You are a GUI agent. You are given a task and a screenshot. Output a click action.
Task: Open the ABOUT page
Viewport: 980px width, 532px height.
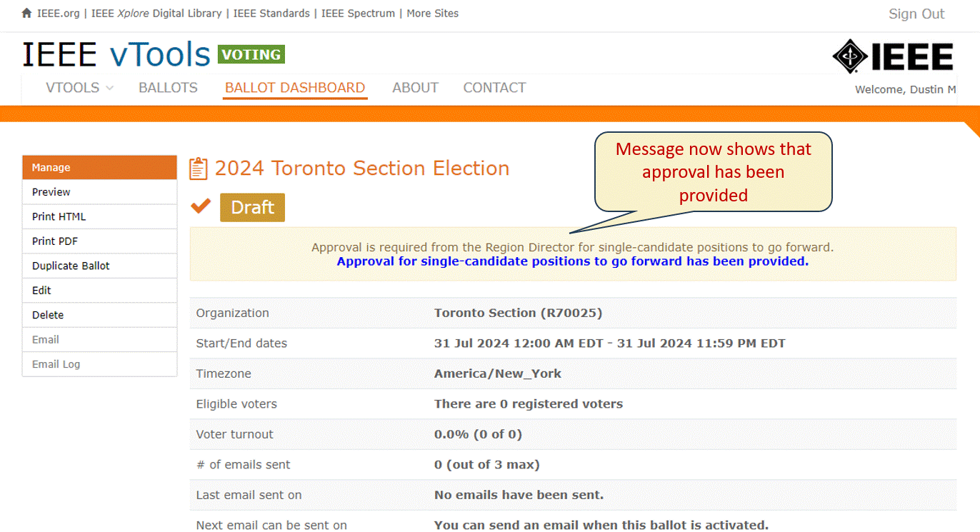coord(415,88)
